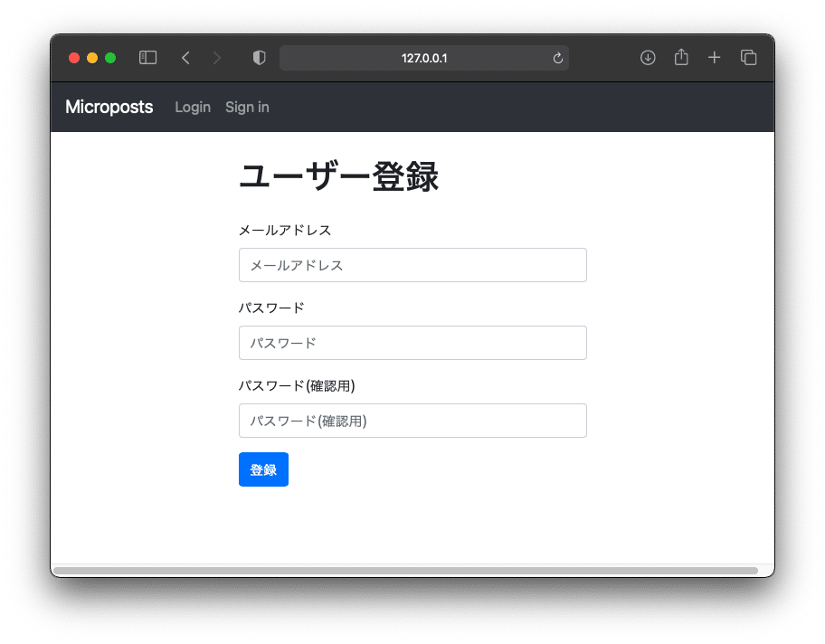The height and width of the screenshot is (644, 825).
Task: Focus the メールアドレス input field
Action: tap(412, 265)
